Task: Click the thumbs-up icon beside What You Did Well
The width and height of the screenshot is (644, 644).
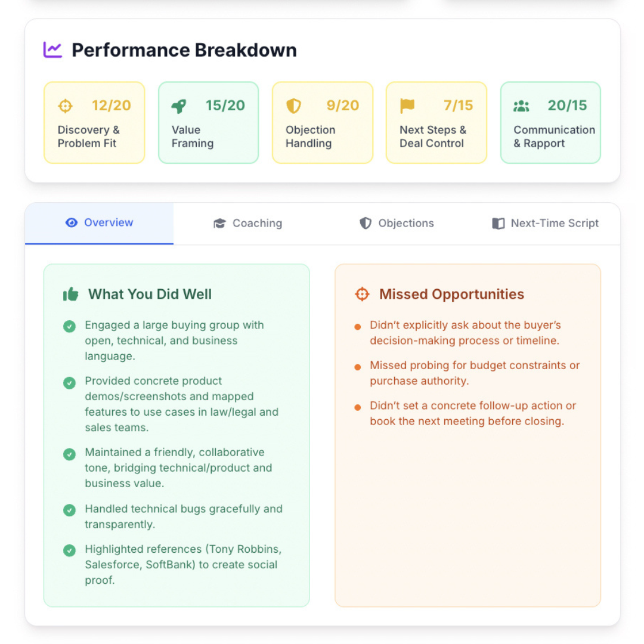Action: [x=71, y=294]
